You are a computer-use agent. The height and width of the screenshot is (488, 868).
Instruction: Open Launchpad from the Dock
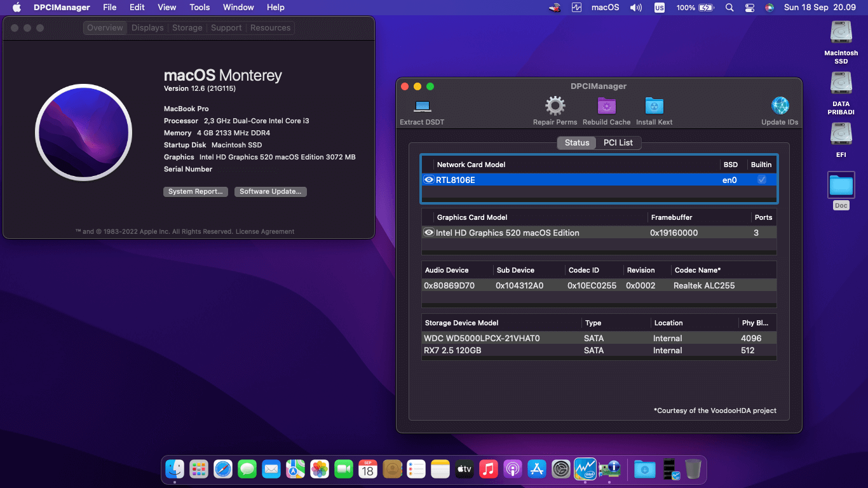coord(199,469)
